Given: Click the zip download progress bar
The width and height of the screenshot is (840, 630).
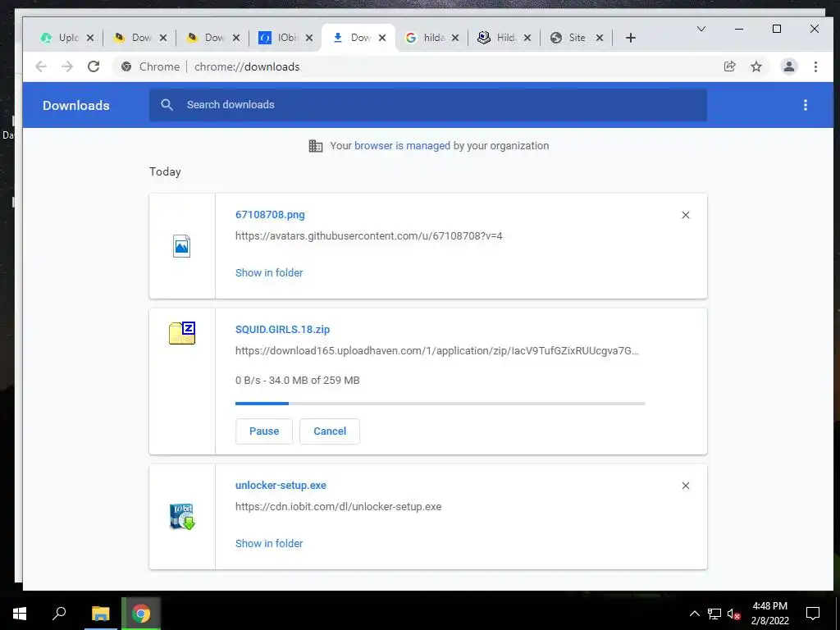Looking at the screenshot, I should point(440,404).
